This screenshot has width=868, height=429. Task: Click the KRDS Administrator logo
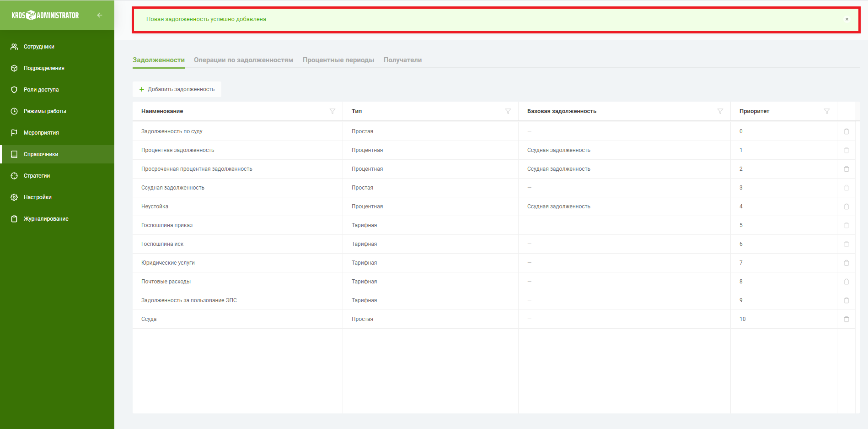[45, 15]
